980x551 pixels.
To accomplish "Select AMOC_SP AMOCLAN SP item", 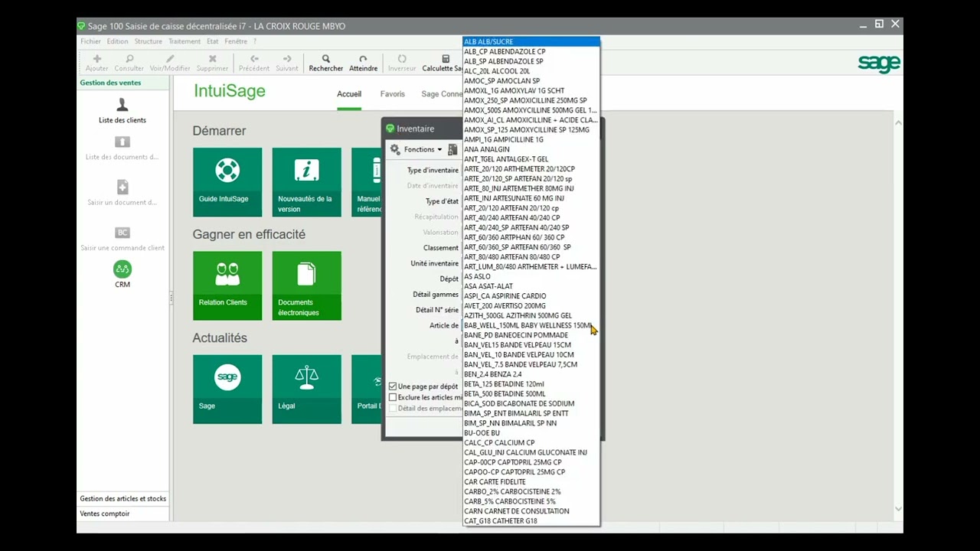I will (531, 81).
